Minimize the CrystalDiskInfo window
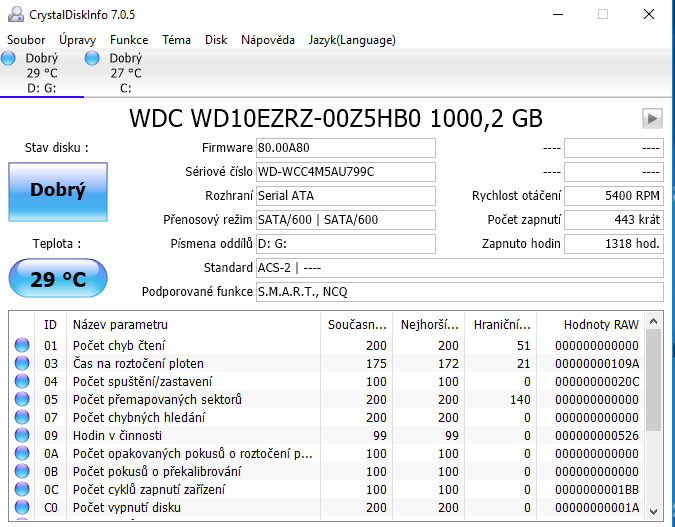 click(558, 14)
